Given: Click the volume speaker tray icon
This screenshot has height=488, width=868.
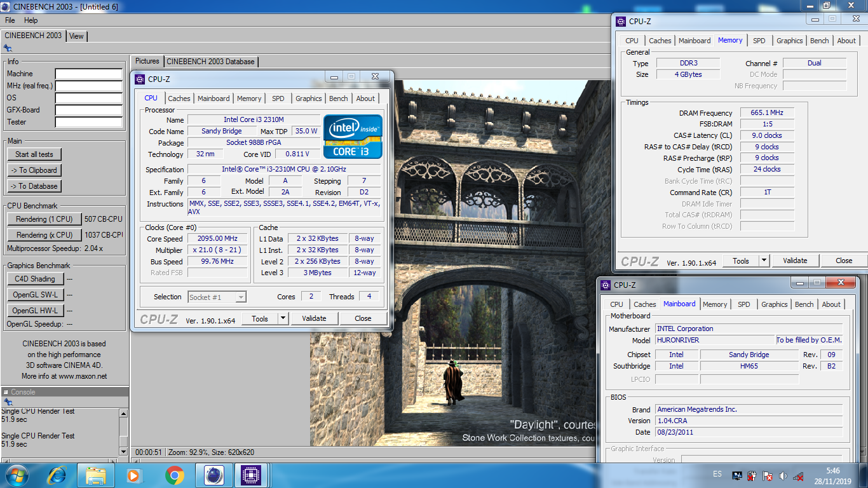Looking at the screenshot, I should pos(782,475).
